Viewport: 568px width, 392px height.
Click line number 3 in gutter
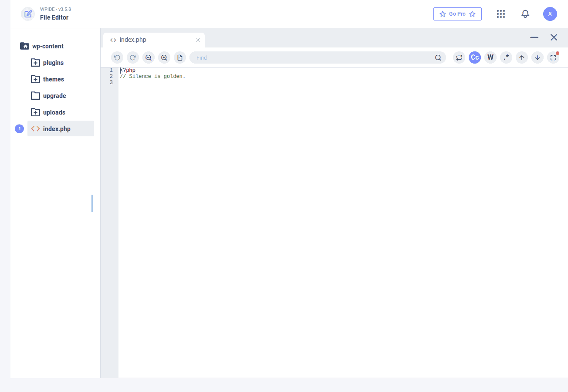point(111,82)
